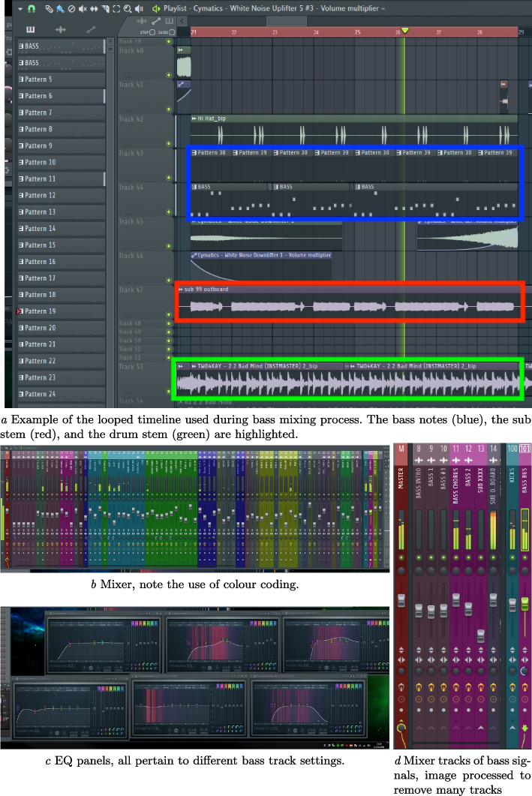532x796 pixels.
Task: Select the zoom magnifier tool in playlist toolbar
Action: 128,9
